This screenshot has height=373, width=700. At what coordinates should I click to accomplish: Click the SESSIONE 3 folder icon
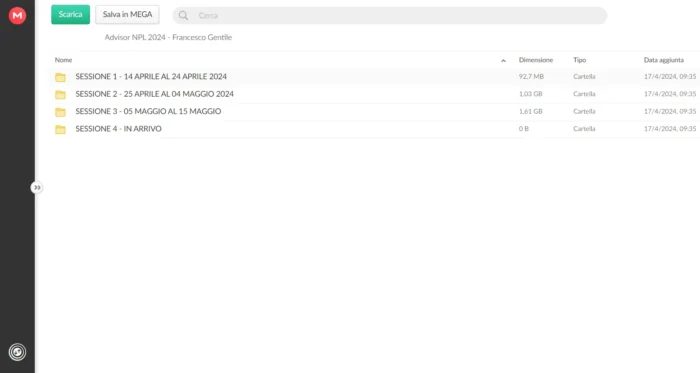tap(60, 112)
